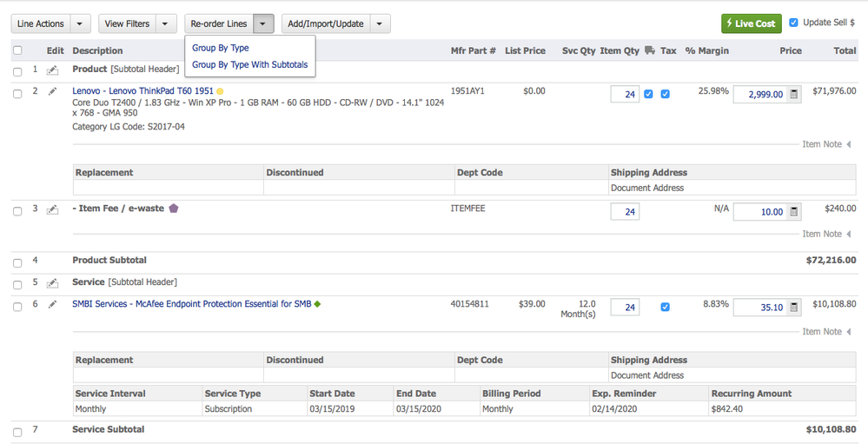Uncheck the Update Sell $ checkbox
868x444 pixels.
(793, 23)
